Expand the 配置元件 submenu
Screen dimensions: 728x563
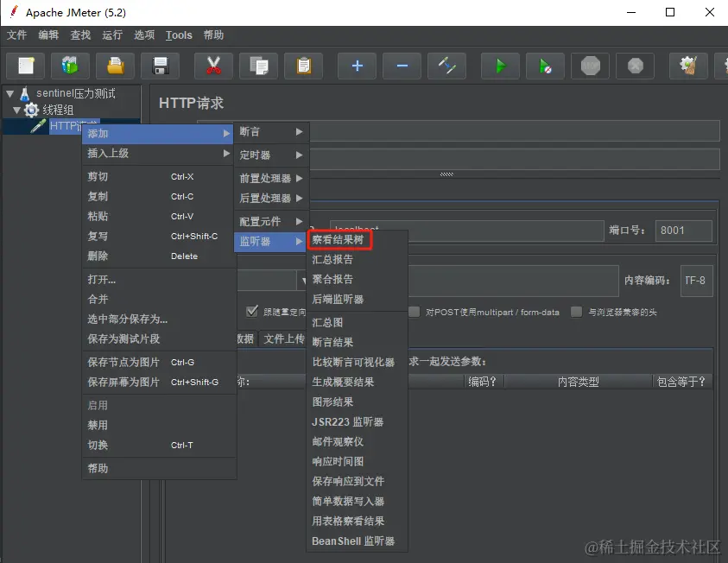271,221
